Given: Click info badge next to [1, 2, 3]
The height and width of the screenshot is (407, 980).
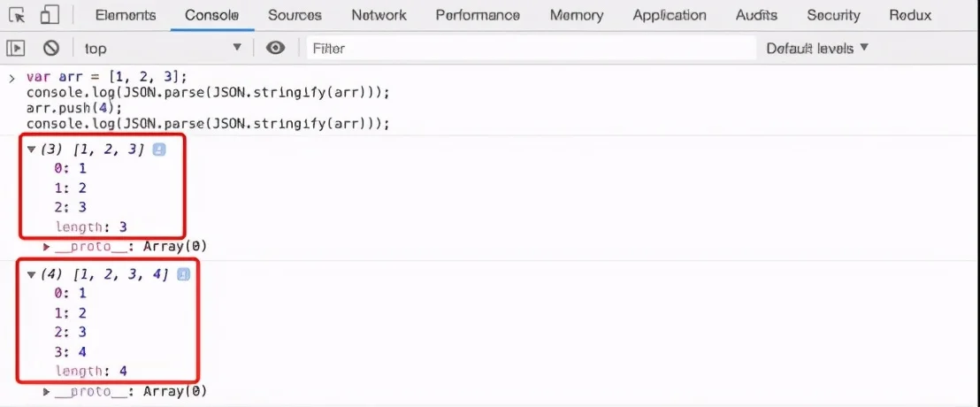Looking at the screenshot, I should point(159,150).
